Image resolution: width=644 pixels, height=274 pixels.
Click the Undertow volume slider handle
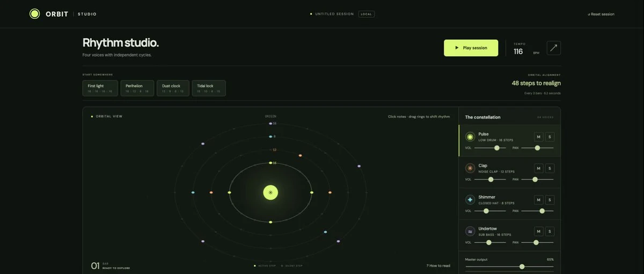tap(489, 242)
